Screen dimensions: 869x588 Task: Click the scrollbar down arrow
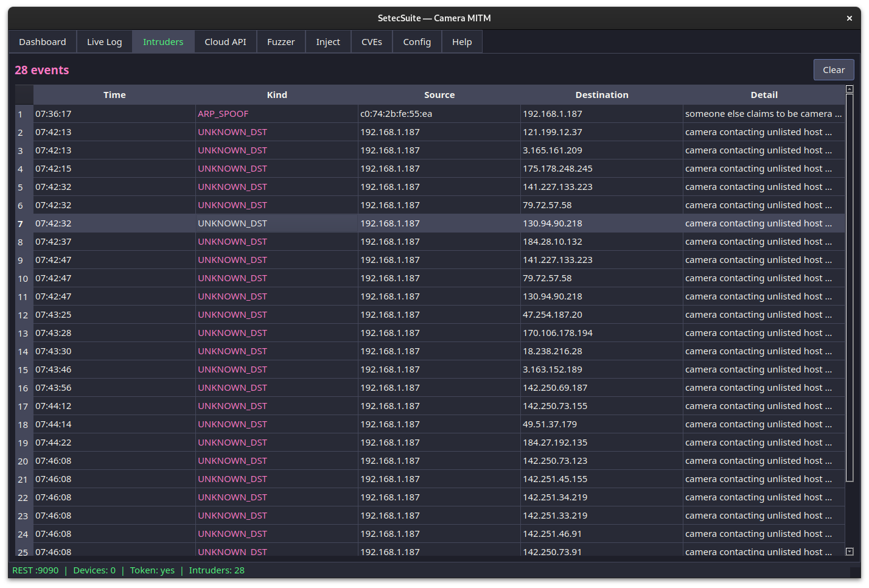click(x=850, y=551)
